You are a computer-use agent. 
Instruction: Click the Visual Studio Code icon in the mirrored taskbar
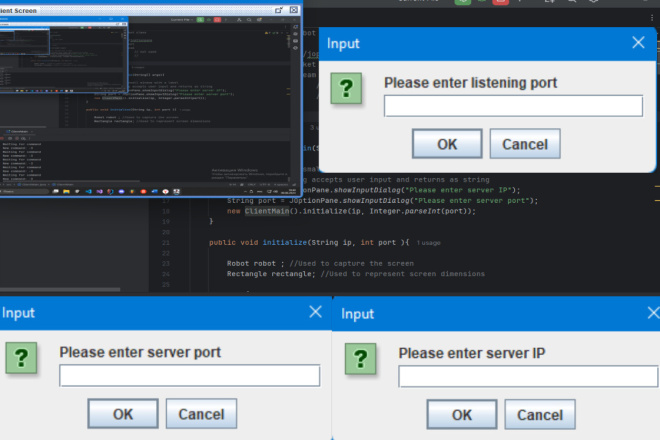click(x=88, y=192)
